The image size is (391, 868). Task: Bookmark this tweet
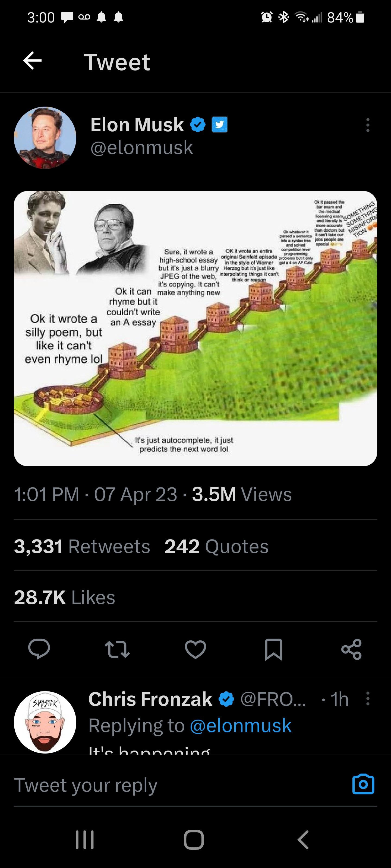click(273, 649)
